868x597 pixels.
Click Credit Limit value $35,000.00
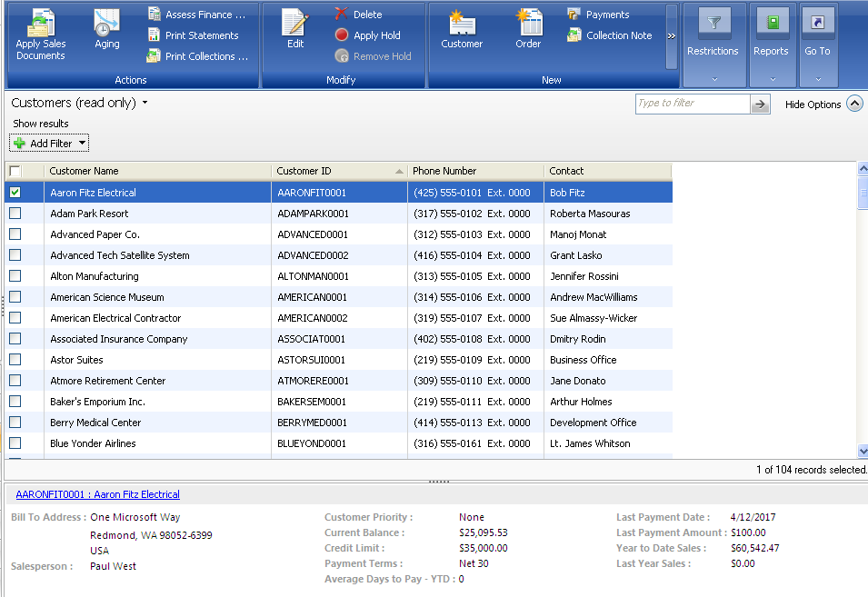[x=484, y=548]
